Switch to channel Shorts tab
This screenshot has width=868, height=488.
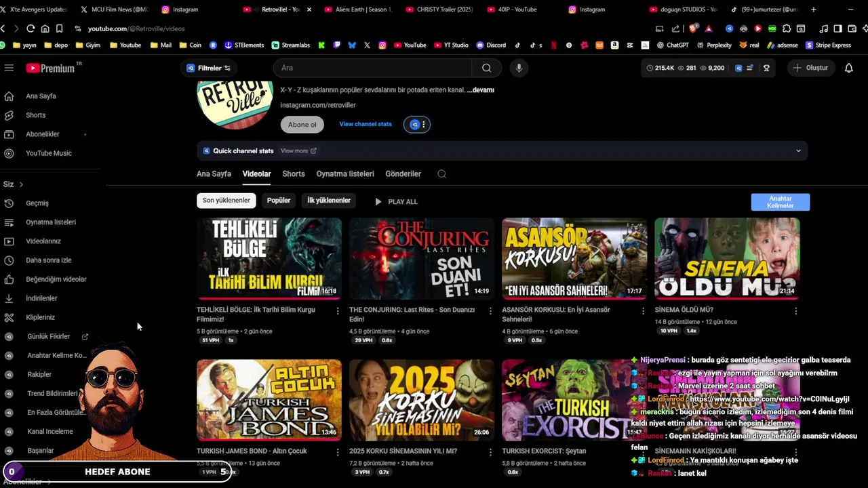(x=294, y=174)
